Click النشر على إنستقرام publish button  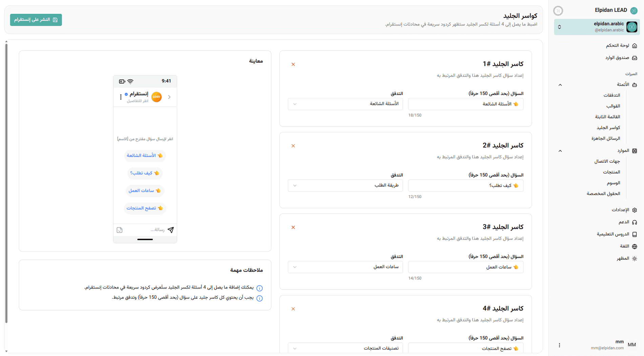pos(36,20)
